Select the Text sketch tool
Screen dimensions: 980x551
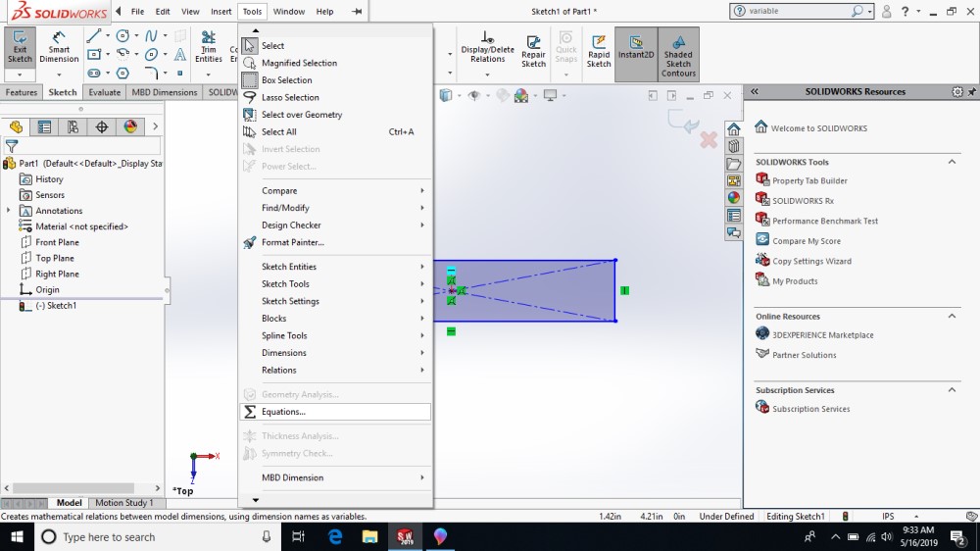pos(180,54)
